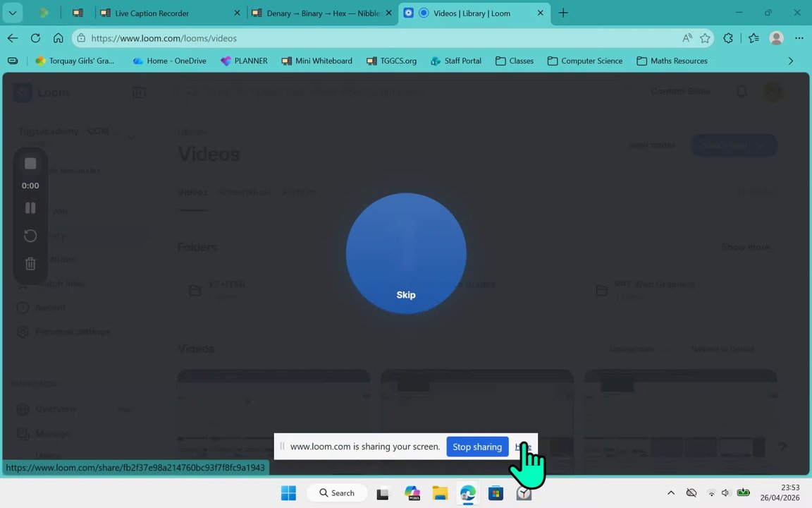Show more bookmarks with overflow chevron
Viewport: 812px width, 508px height.
pos(791,61)
